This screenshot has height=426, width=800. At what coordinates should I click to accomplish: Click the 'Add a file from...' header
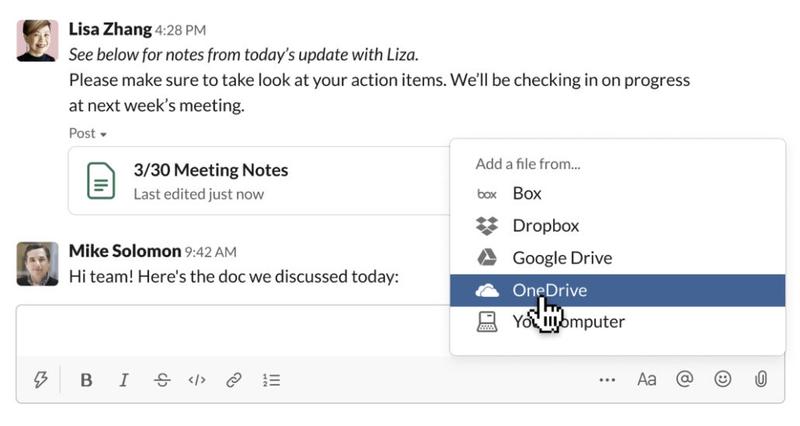[528, 164]
